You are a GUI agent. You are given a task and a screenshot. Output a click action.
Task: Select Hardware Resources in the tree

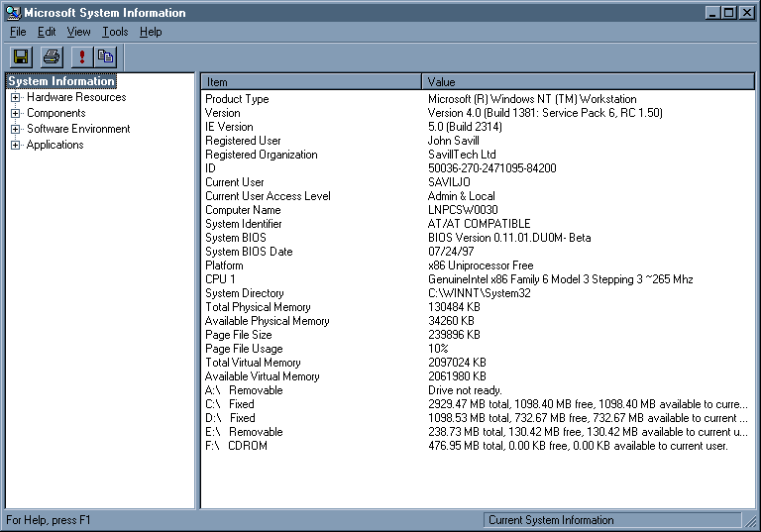76,97
